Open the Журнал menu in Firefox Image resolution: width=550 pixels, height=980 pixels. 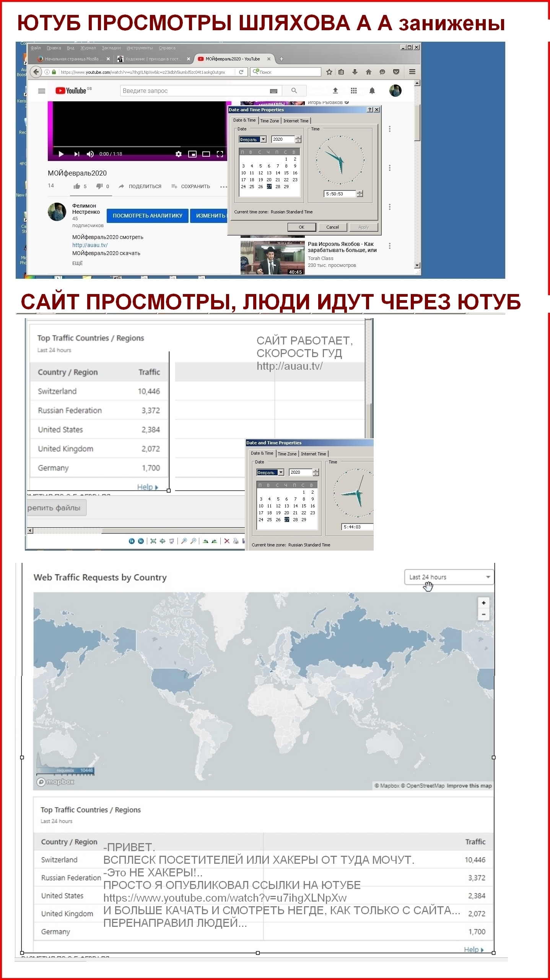click(x=88, y=48)
